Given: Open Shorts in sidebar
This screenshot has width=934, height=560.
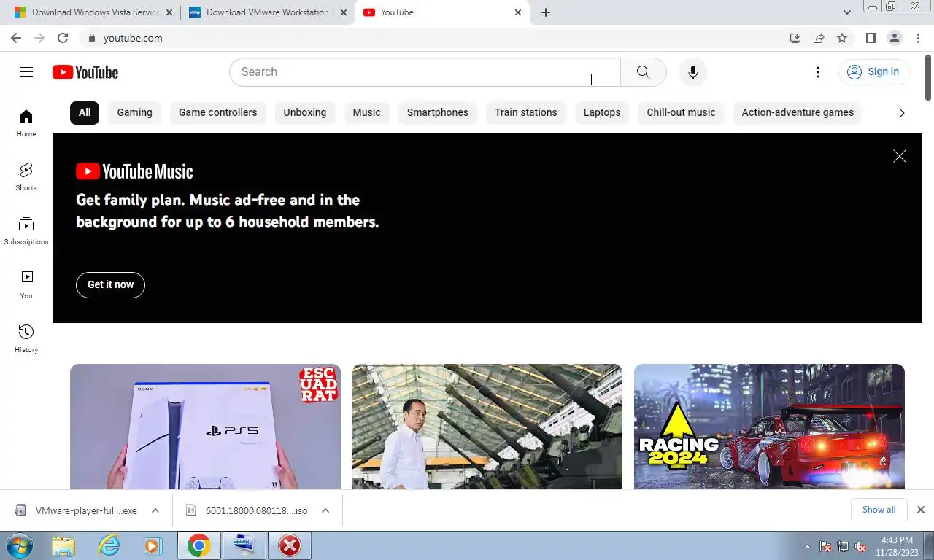Looking at the screenshot, I should (x=26, y=177).
